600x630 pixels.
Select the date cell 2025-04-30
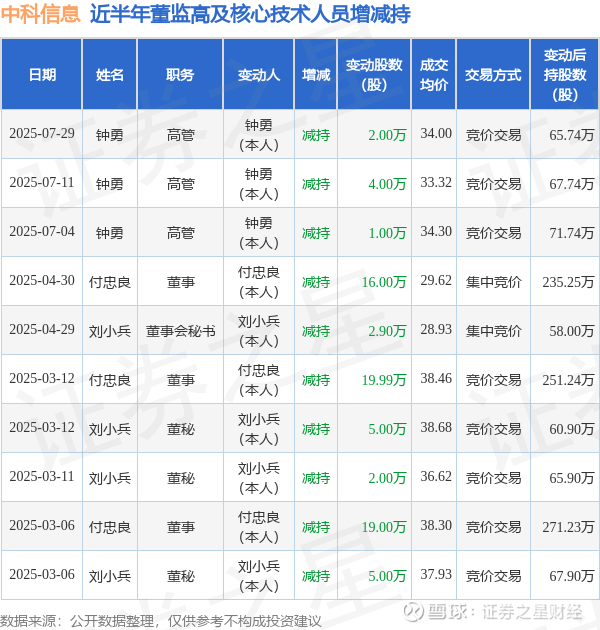click(x=42, y=280)
